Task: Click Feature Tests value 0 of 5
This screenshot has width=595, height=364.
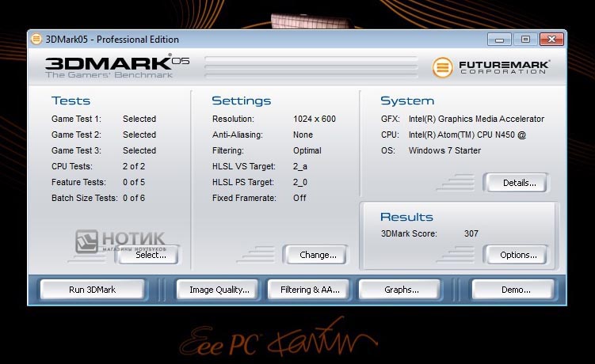Action: [134, 182]
